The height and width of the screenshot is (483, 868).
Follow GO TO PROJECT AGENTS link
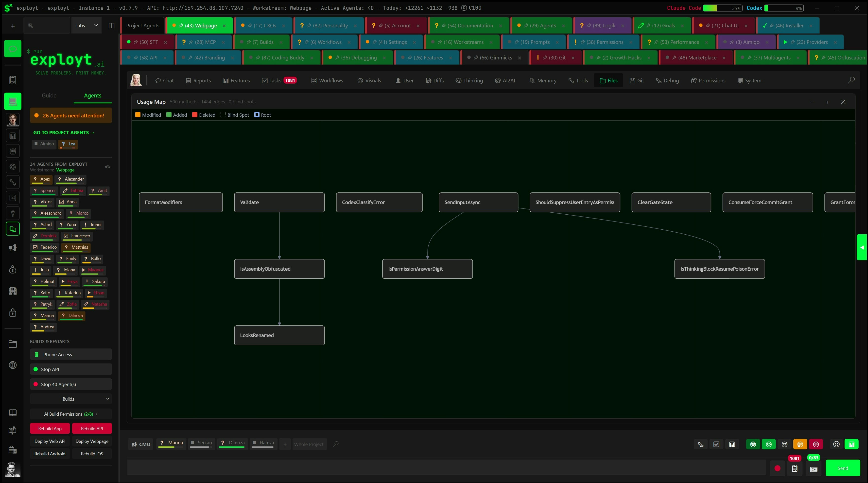tap(64, 132)
